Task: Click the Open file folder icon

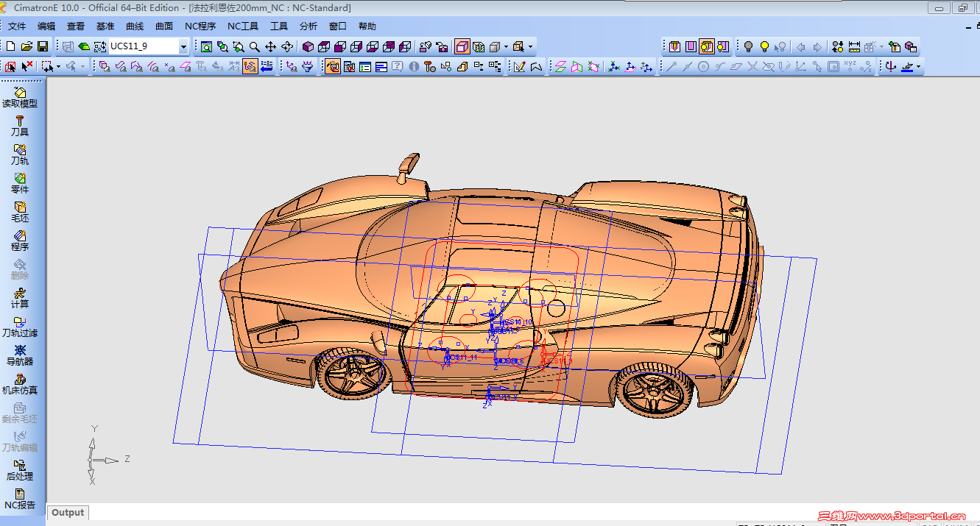Action: [27, 46]
